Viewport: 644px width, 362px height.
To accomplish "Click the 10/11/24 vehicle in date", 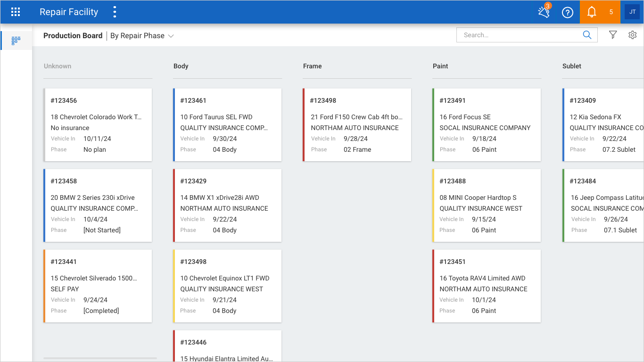I will tap(97, 139).
